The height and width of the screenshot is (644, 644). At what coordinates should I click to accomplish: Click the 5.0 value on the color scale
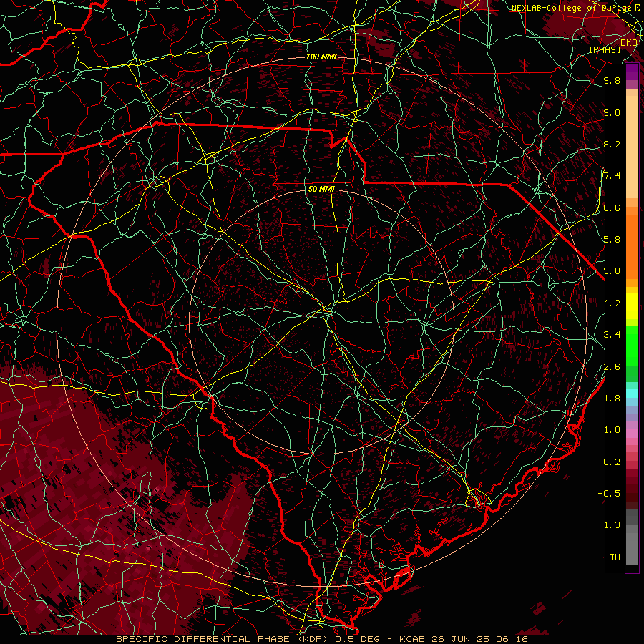coord(612,271)
